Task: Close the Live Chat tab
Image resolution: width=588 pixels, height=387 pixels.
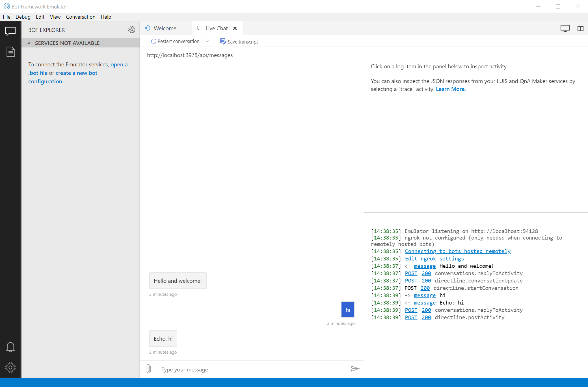Action: (235, 28)
